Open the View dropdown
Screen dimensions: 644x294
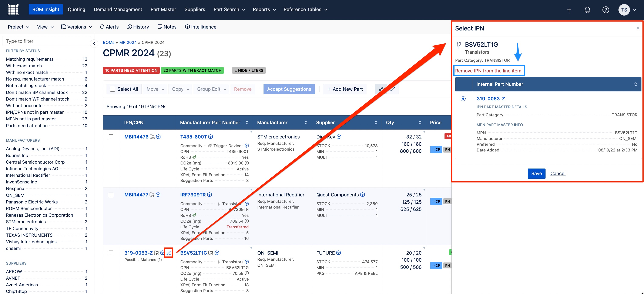tap(45, 27)
